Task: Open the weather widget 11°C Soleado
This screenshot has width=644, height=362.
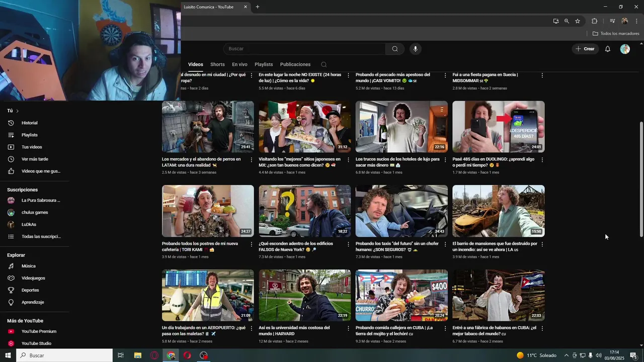Action: (536, 355)
